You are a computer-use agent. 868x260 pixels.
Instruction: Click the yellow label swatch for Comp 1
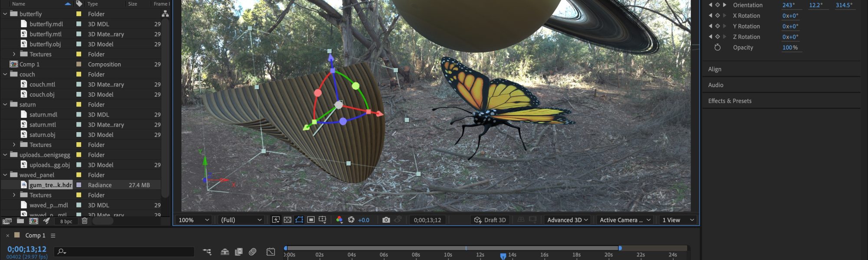79,64
